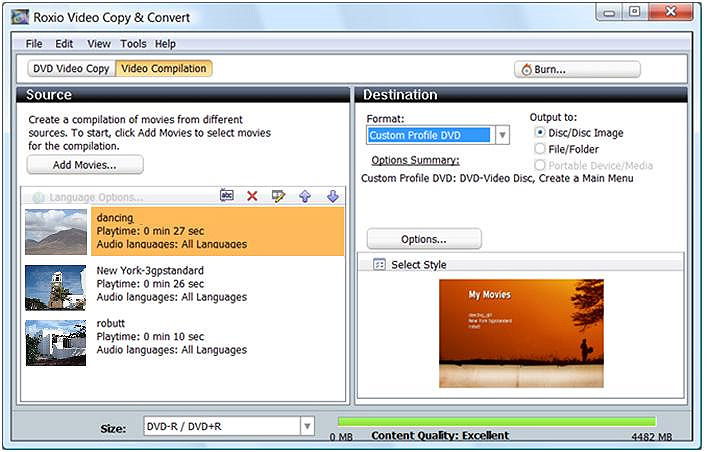Select Portable Device/Media radio button
Image resolution: width=707 pixels, height=452 pixels.
[541, 165]
